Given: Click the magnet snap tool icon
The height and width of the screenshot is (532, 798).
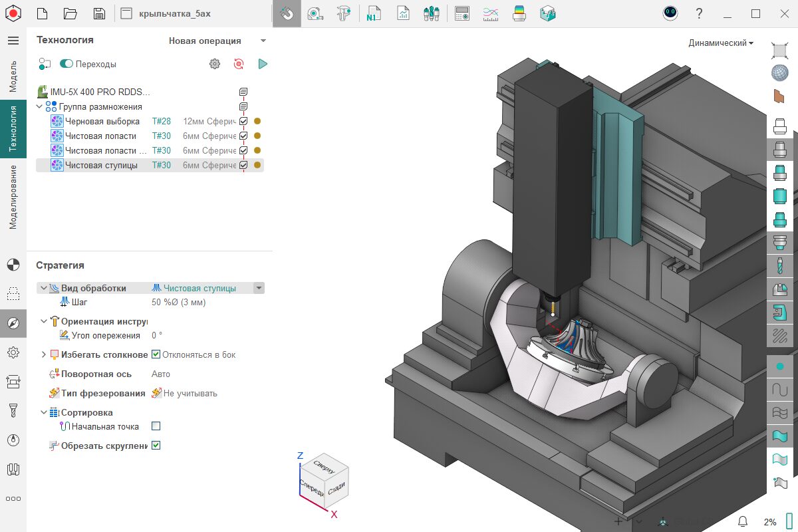Looking at the screenshot, I should coord(287,14).
